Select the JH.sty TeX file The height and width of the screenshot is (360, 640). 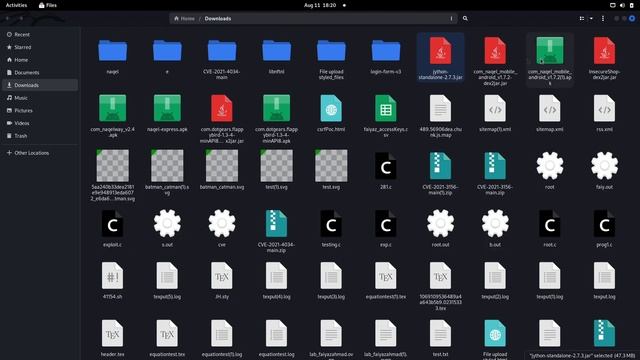coord(222,281)
